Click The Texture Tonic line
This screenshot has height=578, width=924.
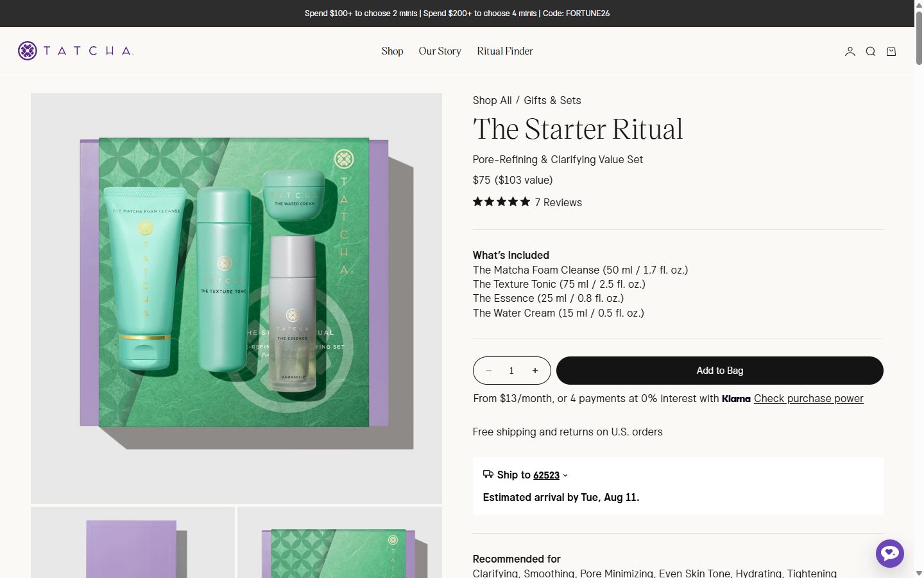tap(559, 284)
